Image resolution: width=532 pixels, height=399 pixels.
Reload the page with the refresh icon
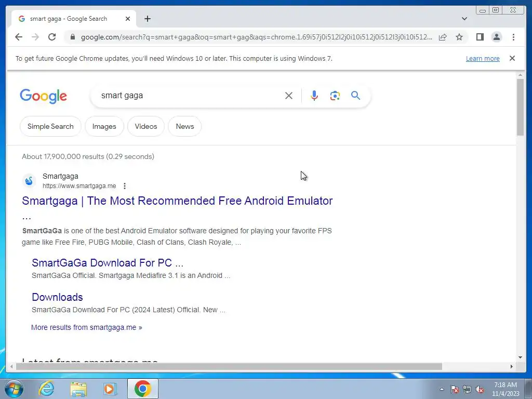52,37
